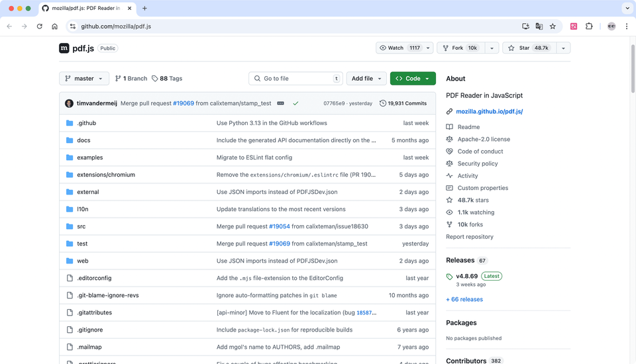Click the v4.8.69 release tag icon
This screenshot has width=636, height=364.
[450, 277]
